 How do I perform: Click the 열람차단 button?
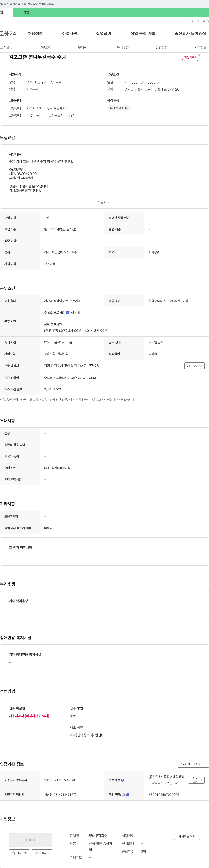42,853
